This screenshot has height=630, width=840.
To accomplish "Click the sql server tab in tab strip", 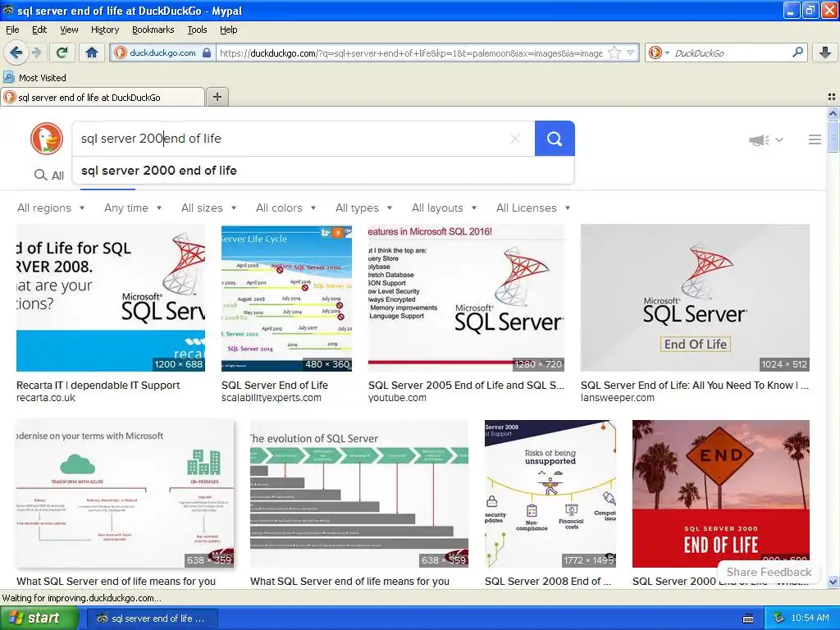I will click(103, 97).
